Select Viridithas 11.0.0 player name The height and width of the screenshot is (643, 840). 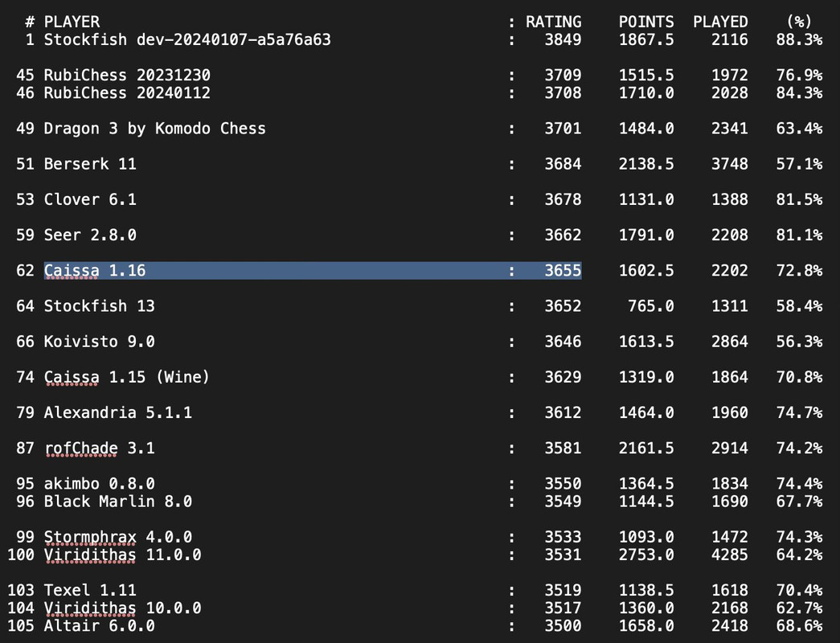(x=123, y=555)
